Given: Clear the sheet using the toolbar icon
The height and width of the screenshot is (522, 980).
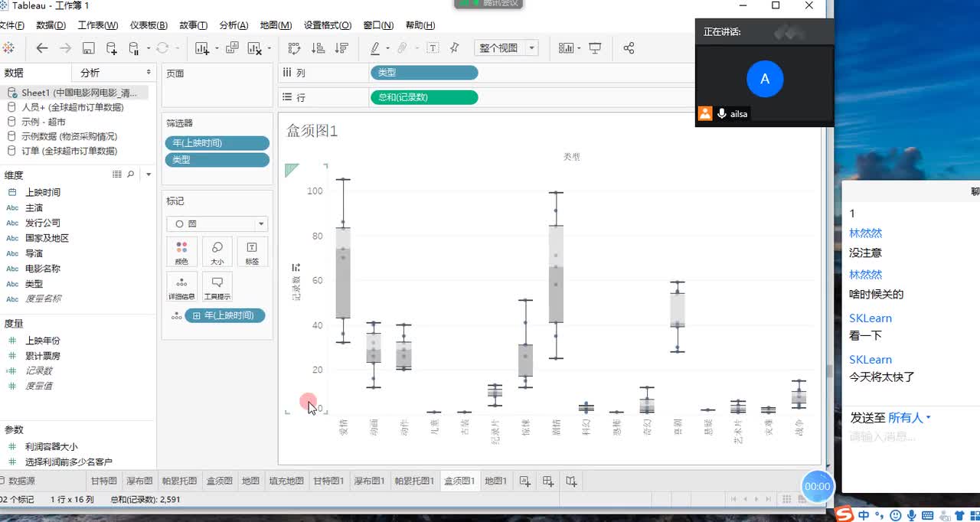Looking at the screenshot, I should click(254, 48).
